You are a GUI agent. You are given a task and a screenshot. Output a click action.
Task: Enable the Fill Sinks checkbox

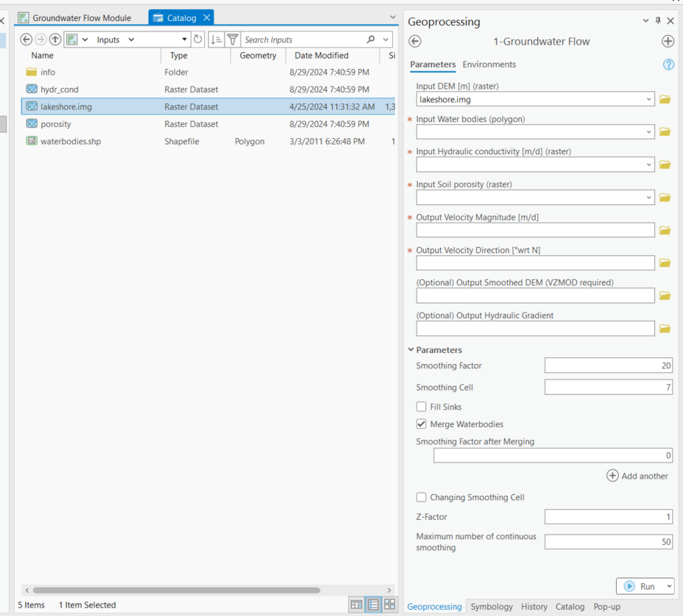pos(421,407)
